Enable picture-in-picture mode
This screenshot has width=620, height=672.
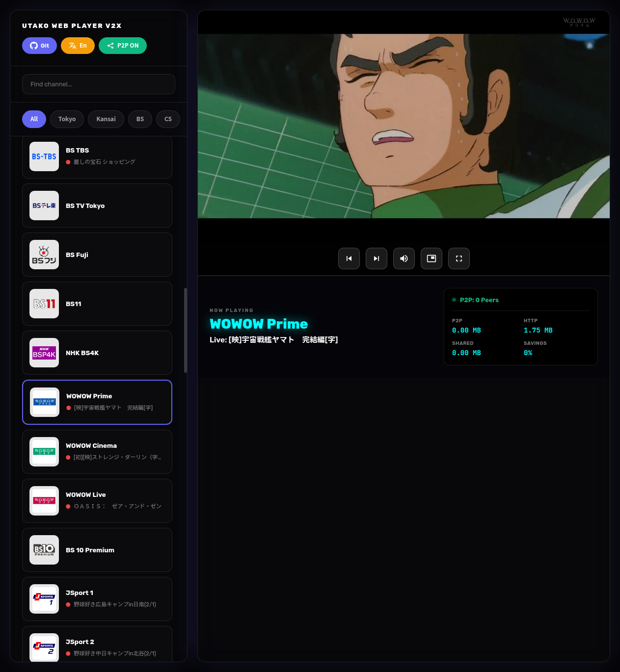(431, 258)
